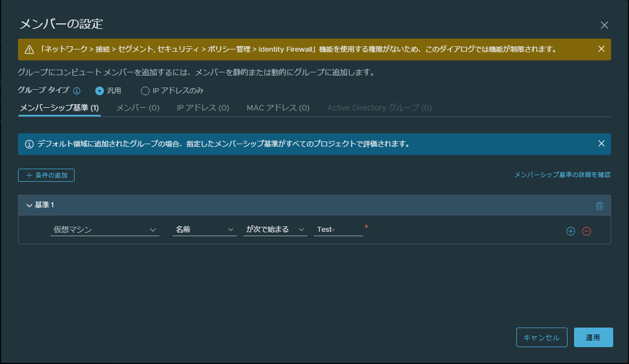Switch to the メンバーシップ基準 (1) tab
This screenshot has height=364, width=629.
click(x=59, y=108)
